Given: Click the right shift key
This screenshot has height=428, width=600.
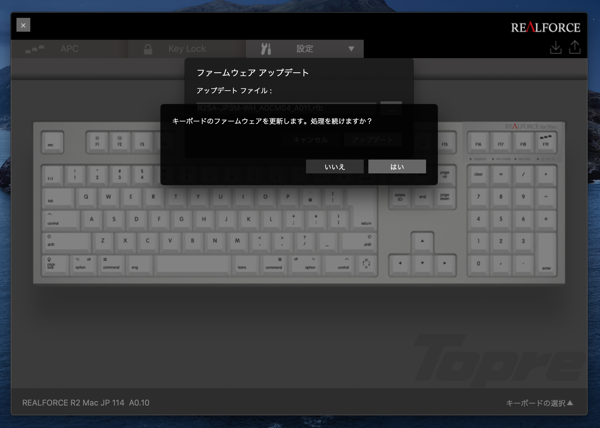Looking at the screenshot, I should pos(358,242).
